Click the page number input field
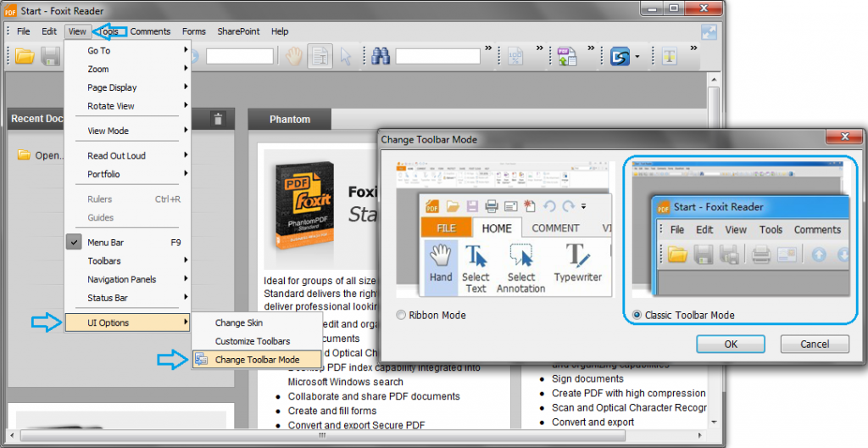This screenshot has width=868, height=448. [x=240, y=56]
